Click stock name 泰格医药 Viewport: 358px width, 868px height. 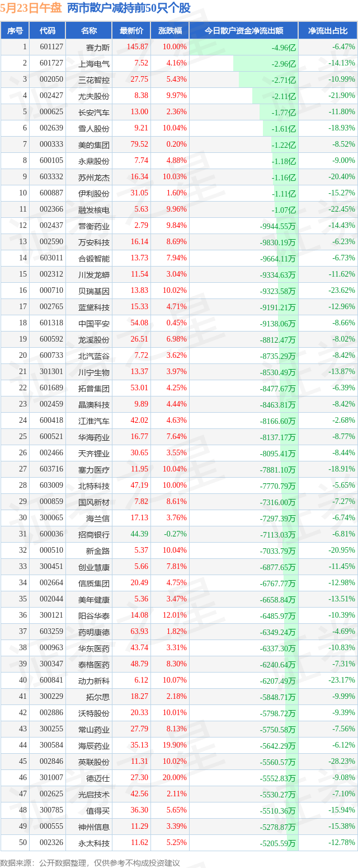(95, 664)
